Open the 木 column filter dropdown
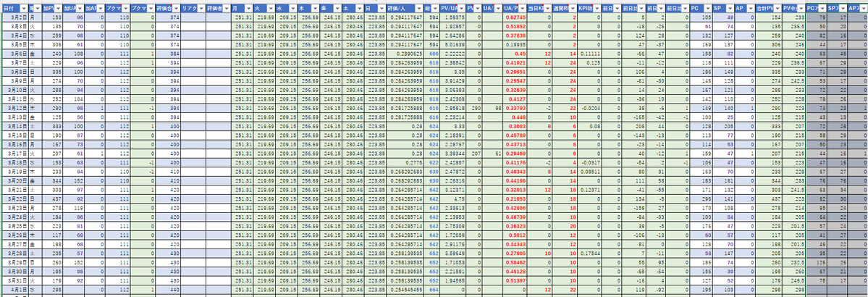The height and width of the screenshot is (297, 868). tap(313, 9)
